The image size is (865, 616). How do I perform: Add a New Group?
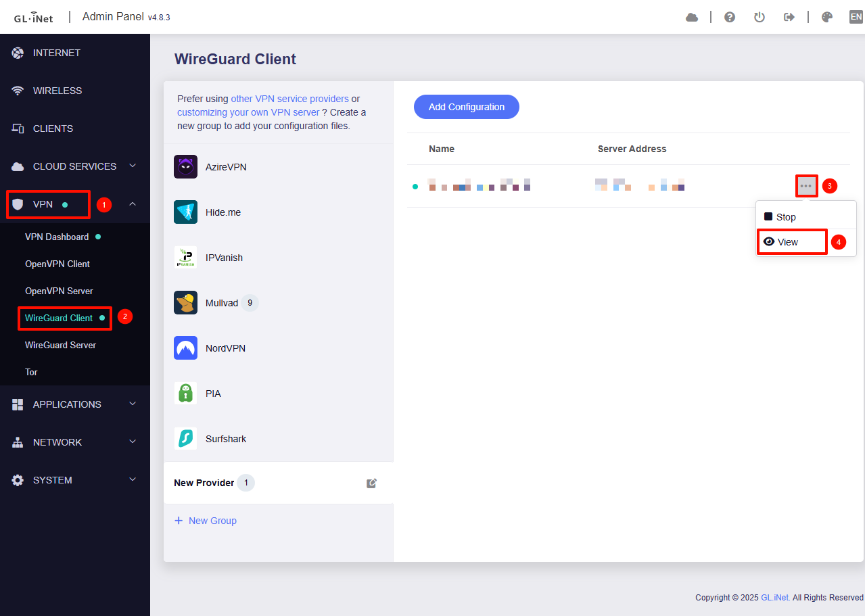point(206,521)
